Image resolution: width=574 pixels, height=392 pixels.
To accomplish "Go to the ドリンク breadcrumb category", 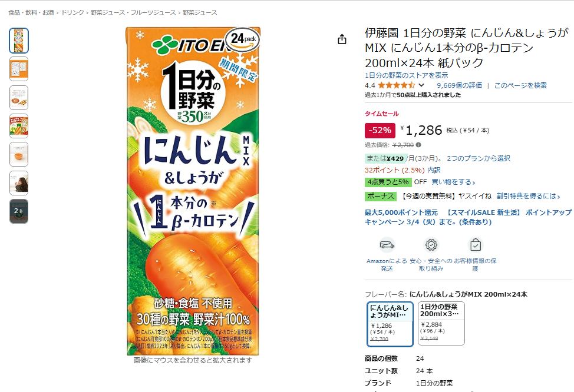I will 72,12.
